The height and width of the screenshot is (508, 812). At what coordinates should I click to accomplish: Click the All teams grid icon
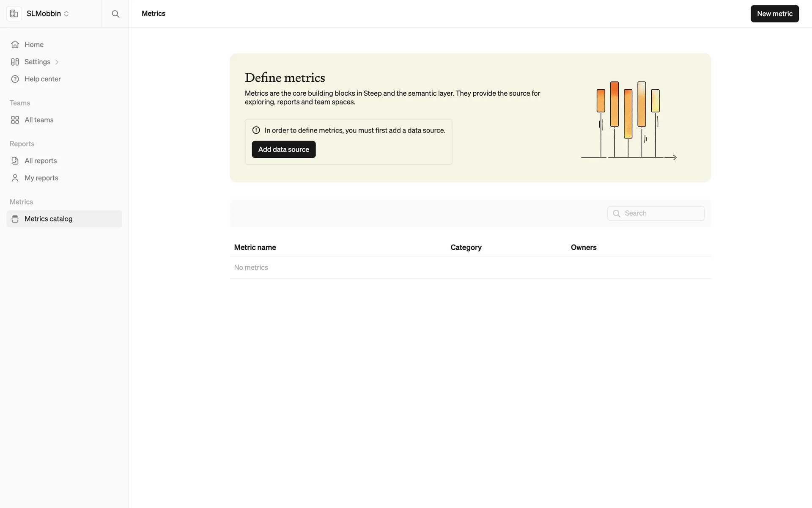(15, 120)
